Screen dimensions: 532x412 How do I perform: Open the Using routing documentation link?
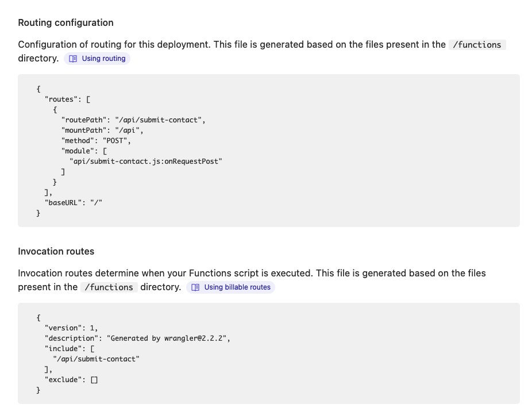click(x=102, y=58)
